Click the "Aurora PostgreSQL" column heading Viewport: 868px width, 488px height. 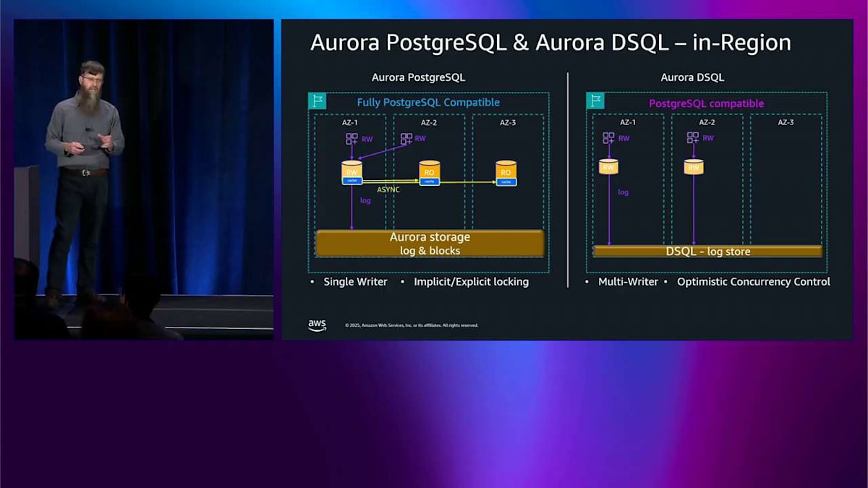pos(418,77)
